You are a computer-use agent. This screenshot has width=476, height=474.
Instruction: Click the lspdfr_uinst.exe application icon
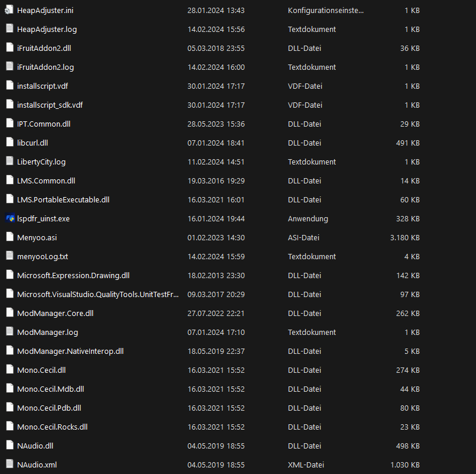coord(9,218)
